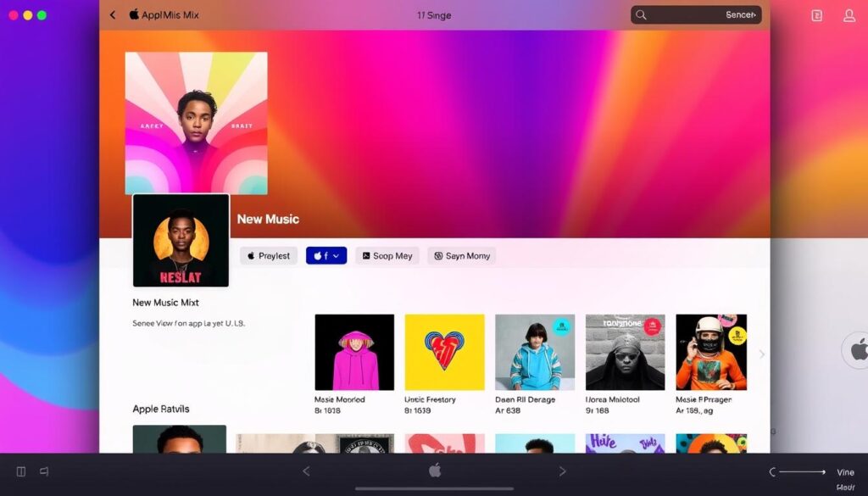868x496 pixels.
Task: Click the Ilorea Malotool title text
Action: [612, 399]
